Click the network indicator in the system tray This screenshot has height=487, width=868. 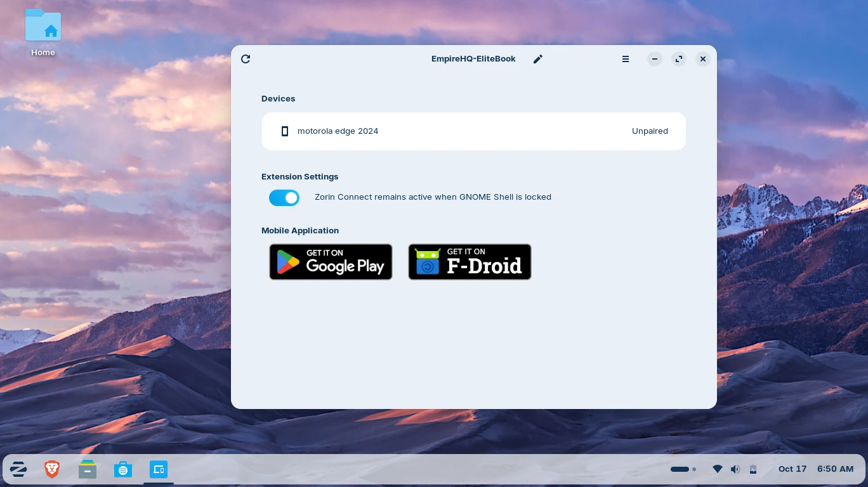718,469
